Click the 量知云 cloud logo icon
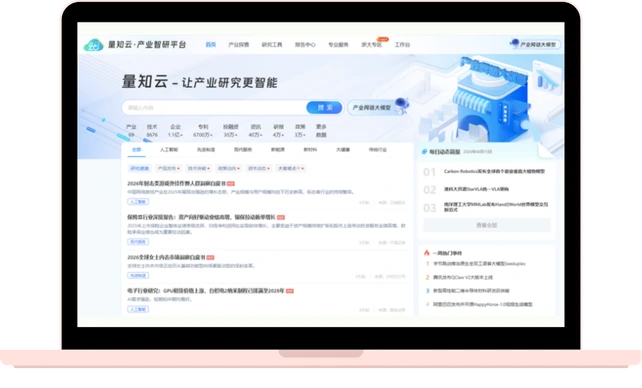The height and width of the screenshot is (388, 642). click(93, 45)
